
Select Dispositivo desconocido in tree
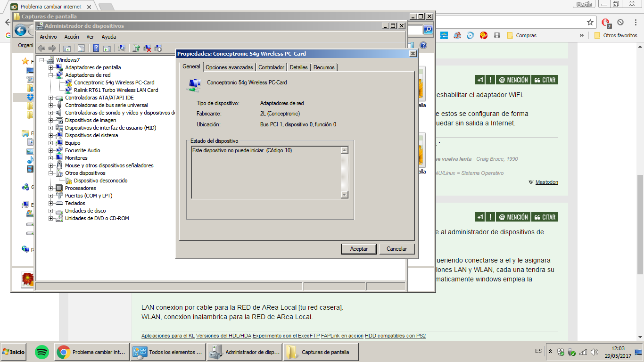point(100,181)
